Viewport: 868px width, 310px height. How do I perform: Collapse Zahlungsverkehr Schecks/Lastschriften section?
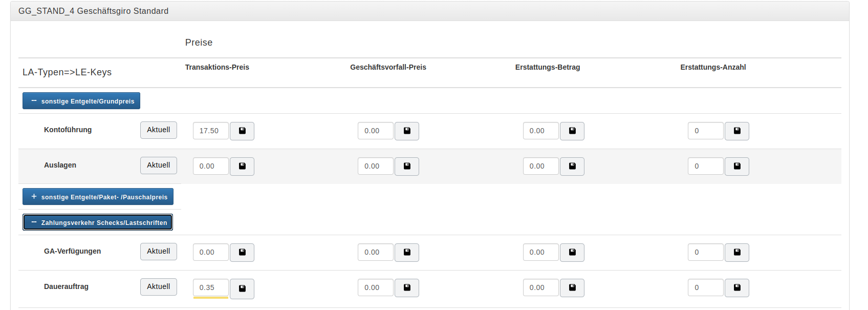point(98,222)
